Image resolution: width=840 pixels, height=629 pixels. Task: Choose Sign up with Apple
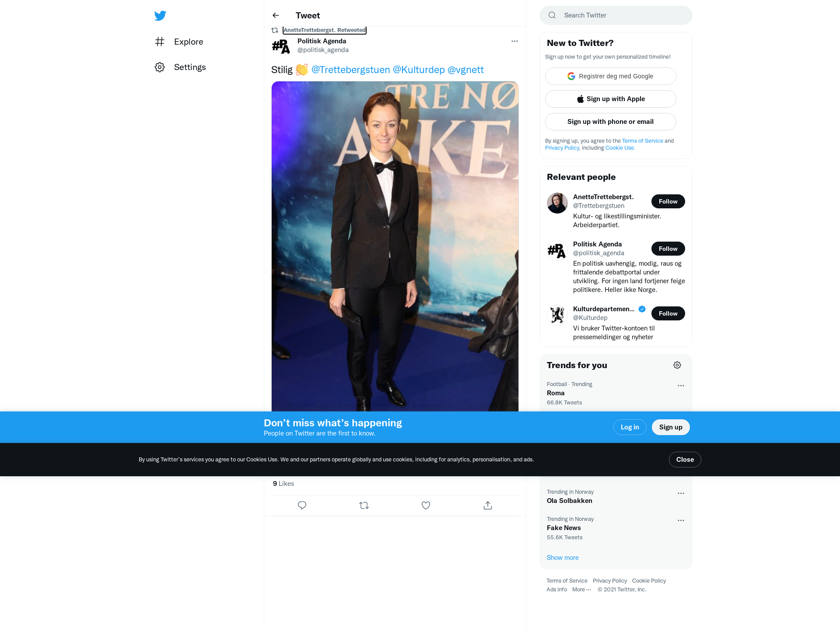[611, 99]
